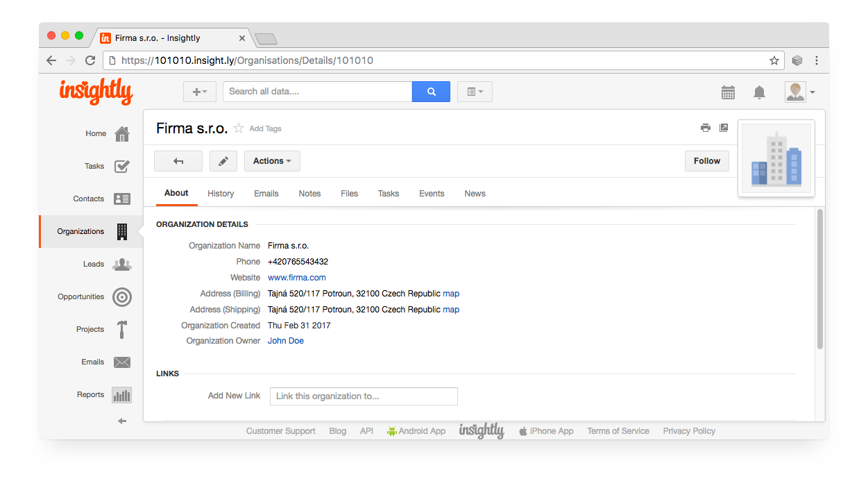Click the organization building image thumbnail
The width and height of the screenshot is (868, 495).
[x=776, y=158]
